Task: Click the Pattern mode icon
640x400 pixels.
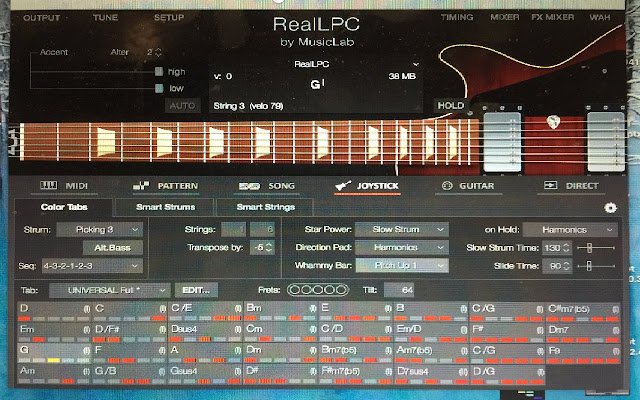Action: [x=141, y=186]
